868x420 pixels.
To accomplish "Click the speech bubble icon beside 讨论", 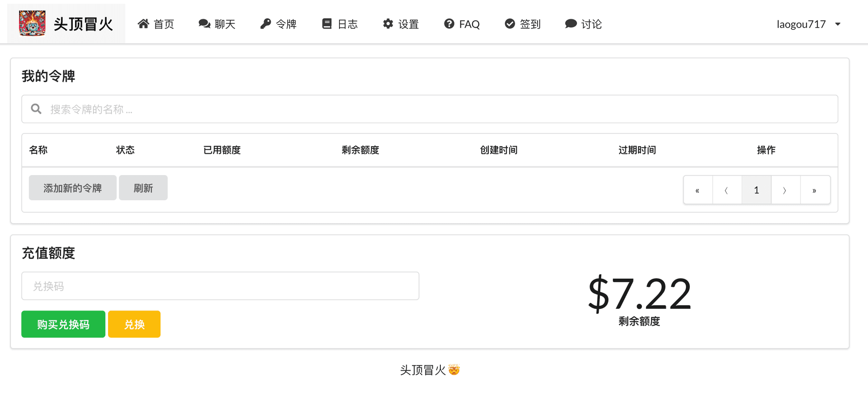I will (x=571, y=24).
